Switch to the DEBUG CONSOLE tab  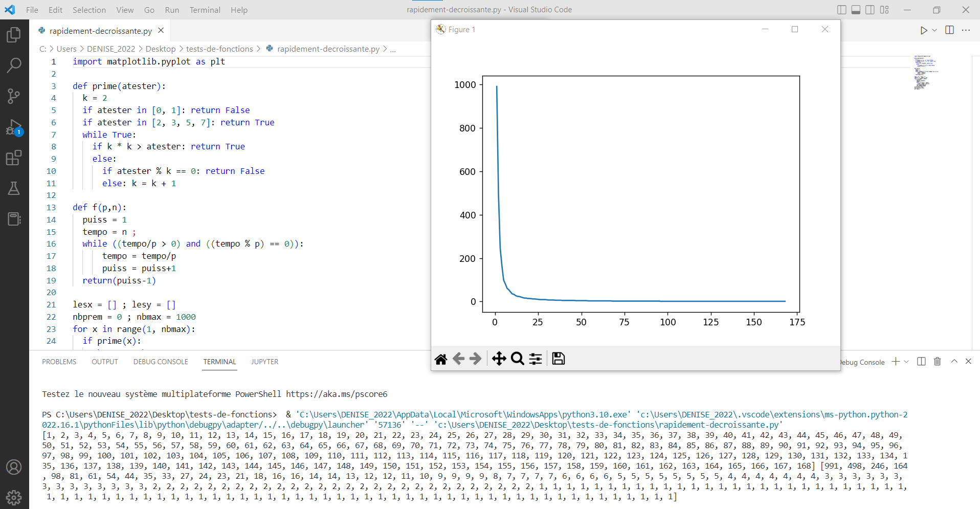tap(161, 362)
